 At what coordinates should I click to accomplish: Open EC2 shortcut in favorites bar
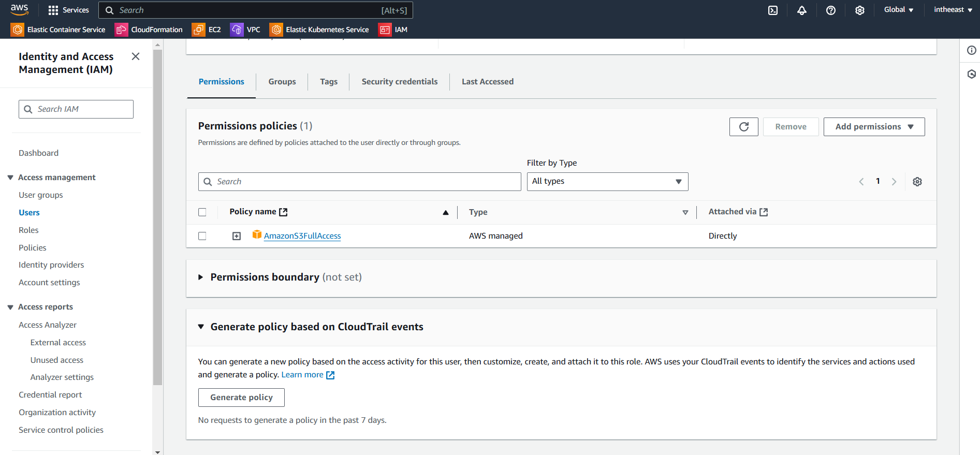(207, 30)
